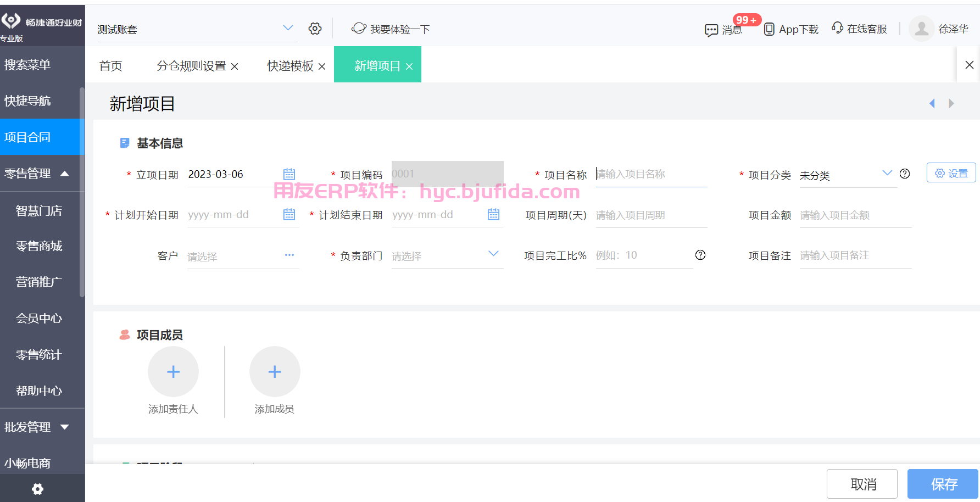Screen dimensions: 980x502
Task: Switch to the 首页 tab
Action: tap(110, 66)
